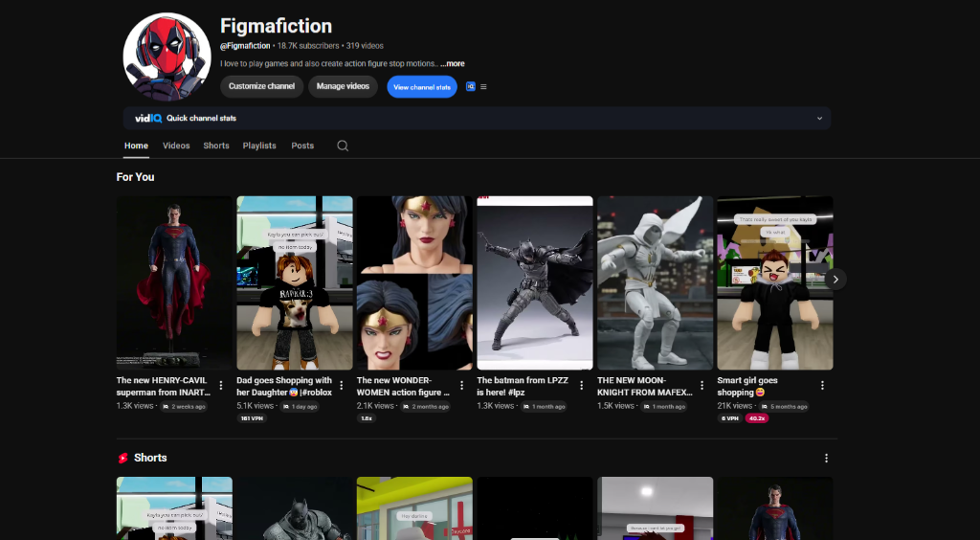Image resolution: width=980 pixels, height=540 pixels.
Task: Open options for Smart girl goes shopping video
Action: (x=822, y=386)
